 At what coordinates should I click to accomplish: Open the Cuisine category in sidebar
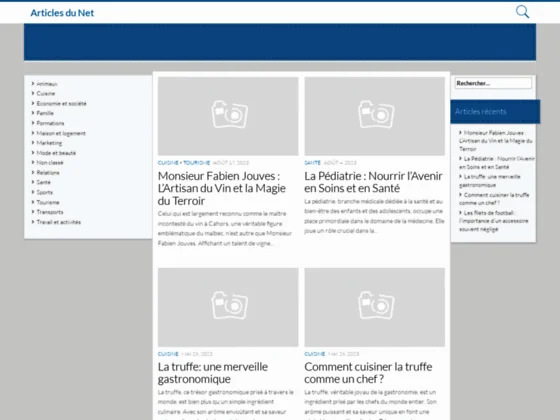click(x=46, y=94)
